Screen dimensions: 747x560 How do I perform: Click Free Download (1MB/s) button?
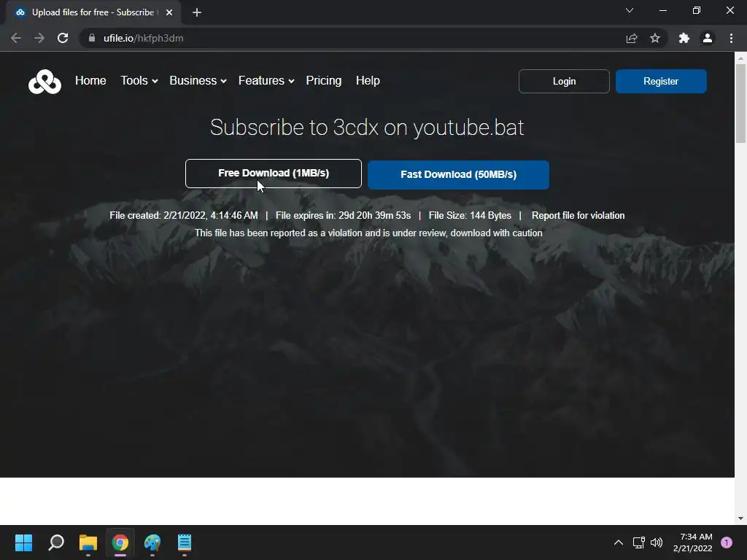(x=274, y=174)
